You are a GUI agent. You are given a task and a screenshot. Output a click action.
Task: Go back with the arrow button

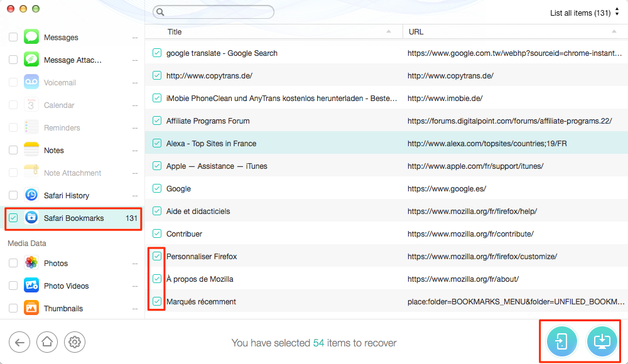[x=19, y=342]
